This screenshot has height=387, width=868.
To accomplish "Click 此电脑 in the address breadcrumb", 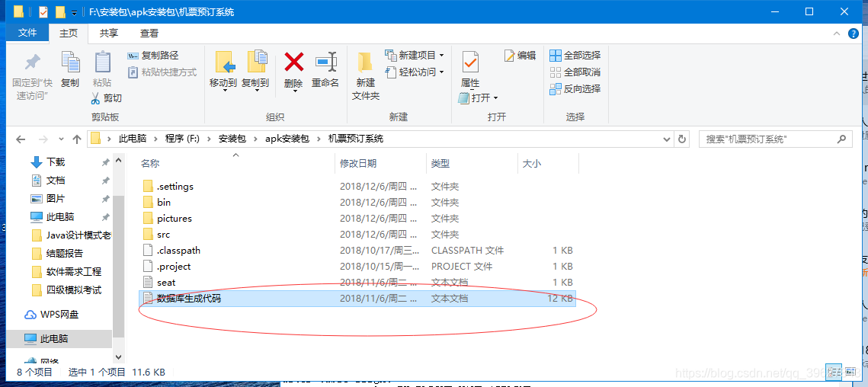I will [x=133, y=139].
